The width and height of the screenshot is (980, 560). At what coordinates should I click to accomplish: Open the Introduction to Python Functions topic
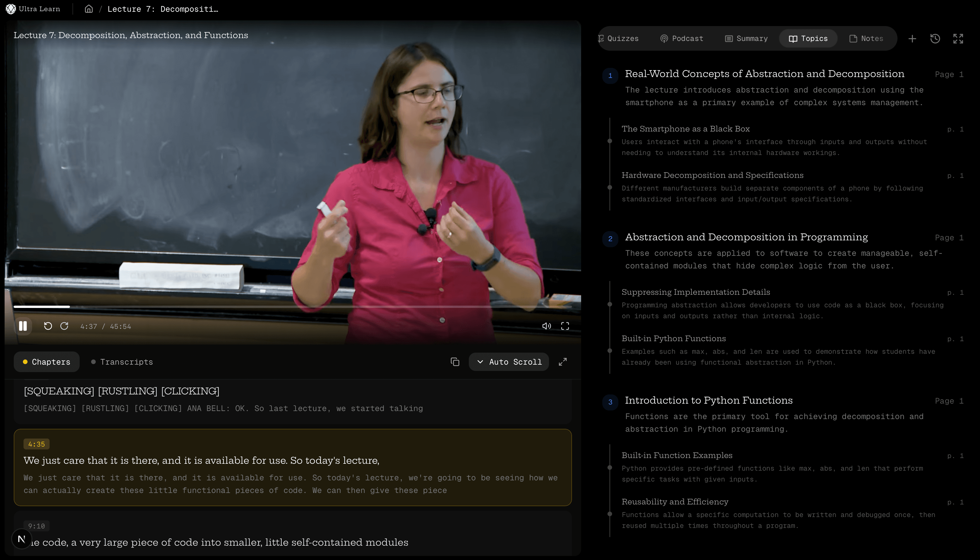click(x=708, y=400)
